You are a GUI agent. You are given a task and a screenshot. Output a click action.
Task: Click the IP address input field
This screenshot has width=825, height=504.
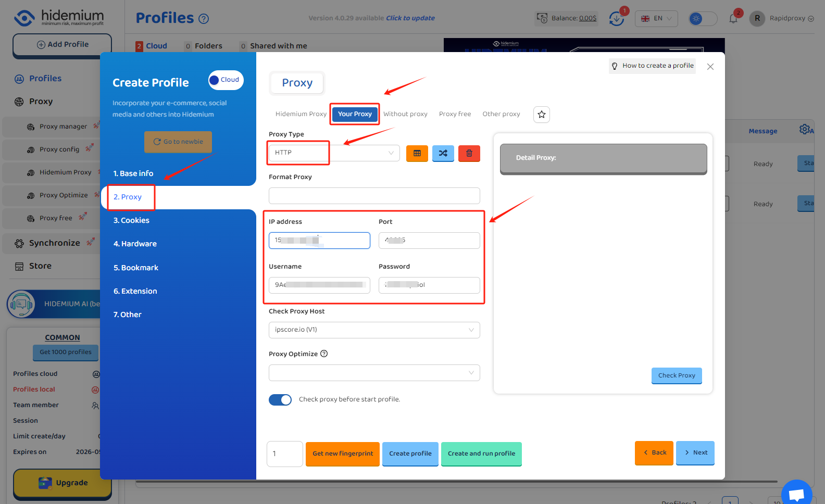tap(319, 241)
